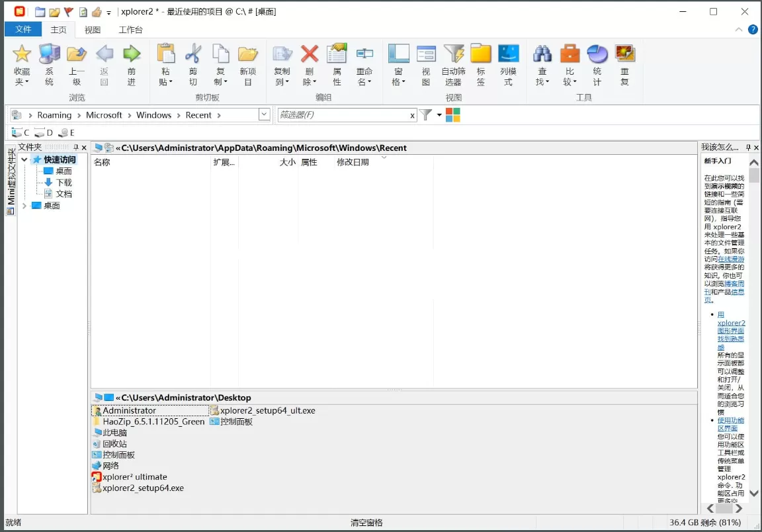Click the blue help question mark button

pyautogui.click(x=752, y=29)
